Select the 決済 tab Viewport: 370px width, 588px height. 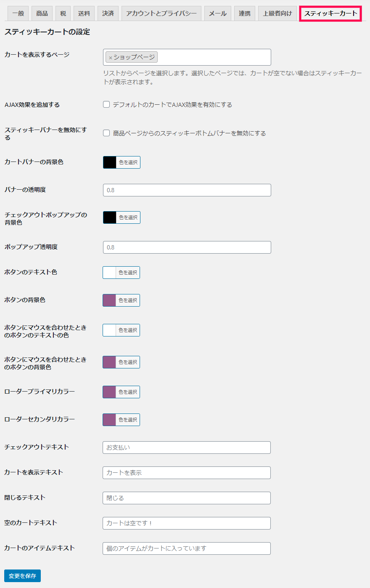pos(108,13)
